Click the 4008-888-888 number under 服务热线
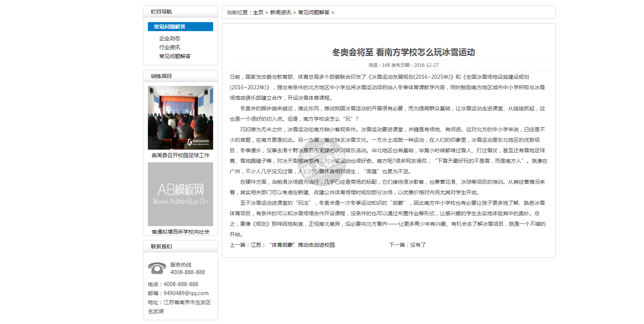Screen dimensions: 644x324 point(187,272)
